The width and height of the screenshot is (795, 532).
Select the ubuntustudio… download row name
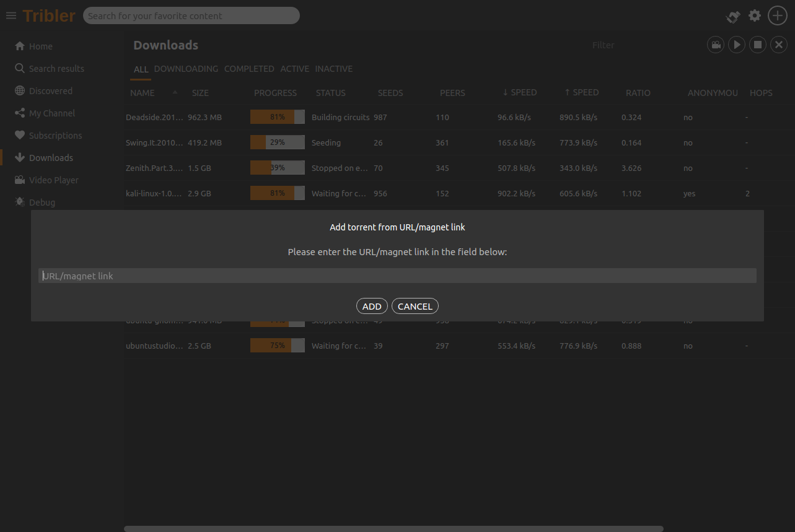click(154, 346)
